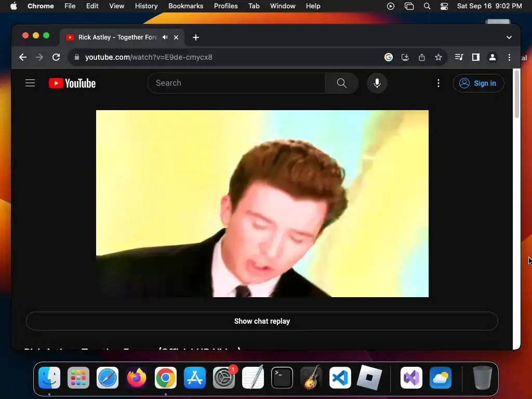
Task: Open the Chrome application menu
Action: point(41,6)
